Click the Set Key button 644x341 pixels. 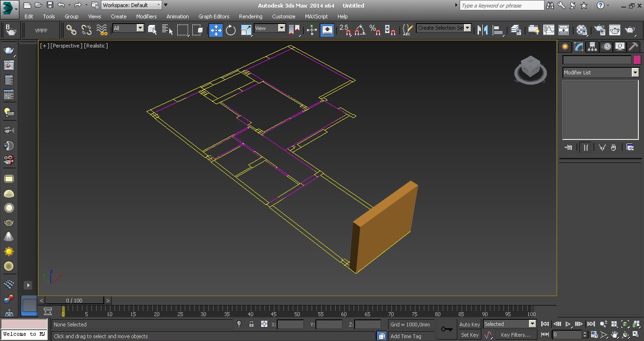[470, 335]
